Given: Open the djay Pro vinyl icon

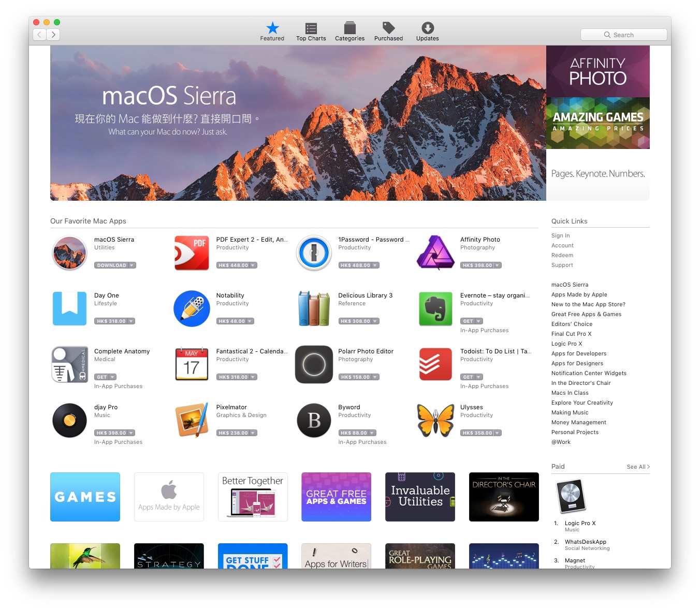Looking at the screenshot, I should click(x=69, y=421).
